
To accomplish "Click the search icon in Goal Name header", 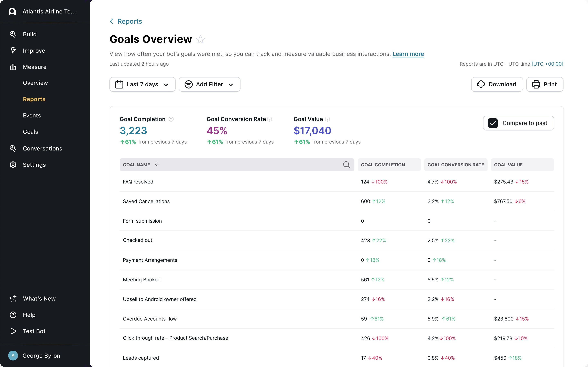I will (346, 165).
